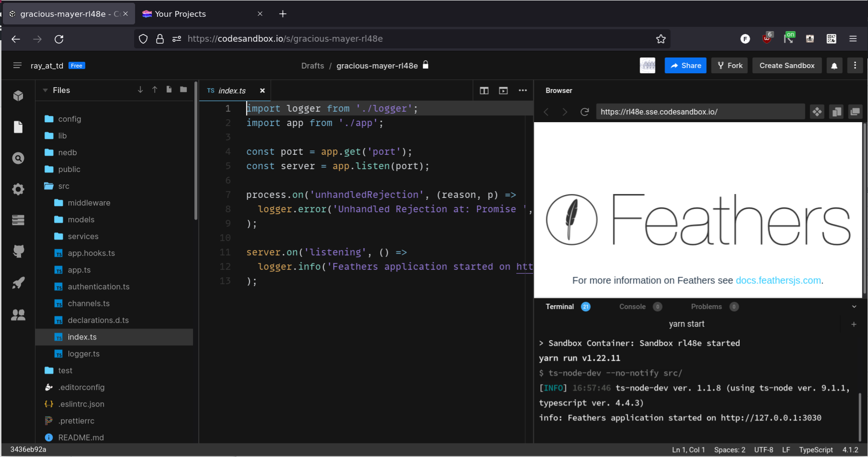
Task: Split the editor using the split-view icon
Action: pos(484,91)
